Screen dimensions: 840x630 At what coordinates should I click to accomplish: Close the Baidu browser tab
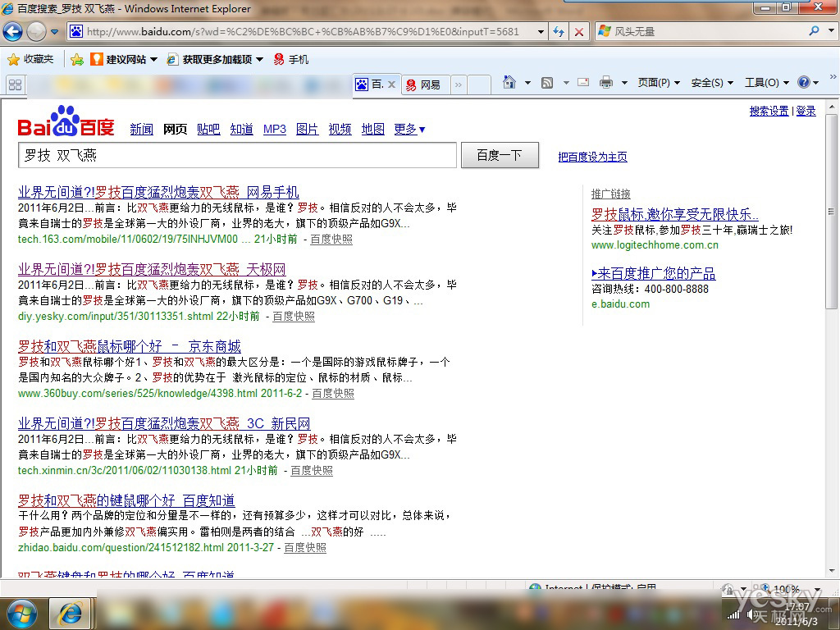click(391, 84)
